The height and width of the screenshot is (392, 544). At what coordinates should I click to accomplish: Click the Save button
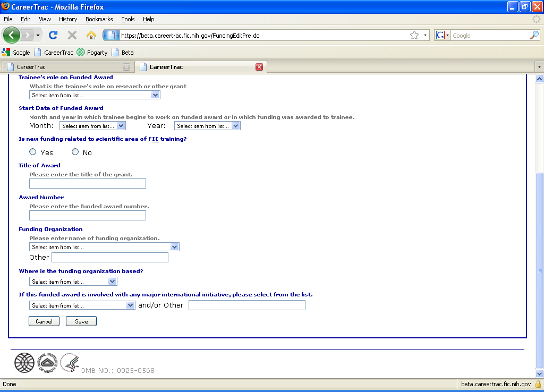pyautogui.click(x=81, y=321)
